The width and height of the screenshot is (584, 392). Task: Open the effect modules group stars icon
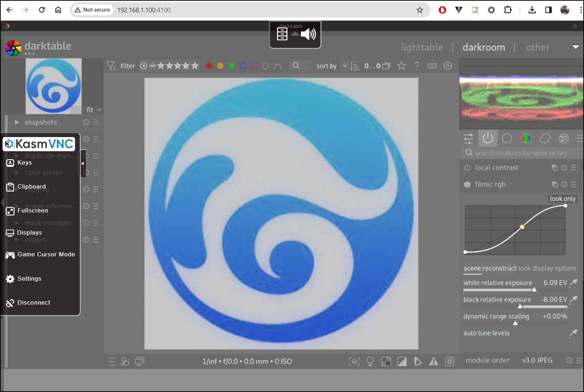(564, 139)
